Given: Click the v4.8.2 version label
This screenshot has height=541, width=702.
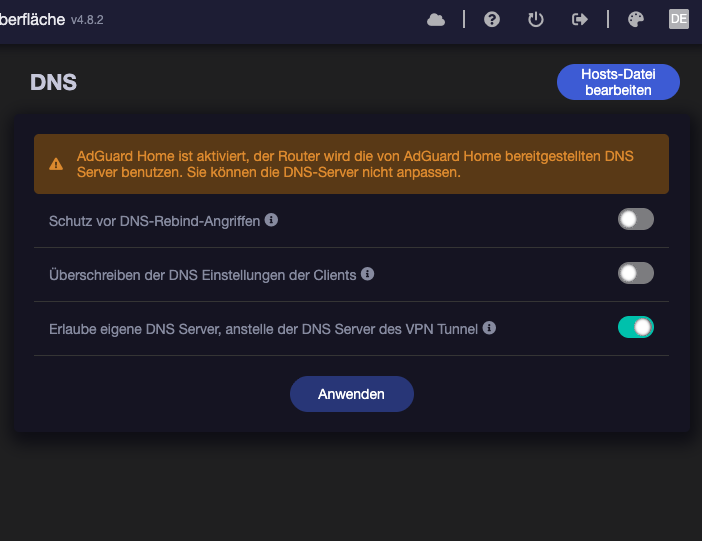Looking at the screenshot, I should click(x=87, y=20).
